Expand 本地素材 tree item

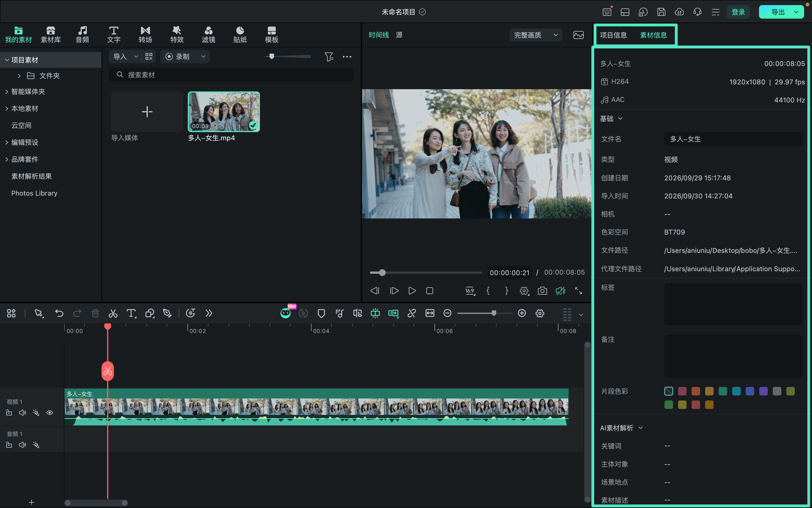click(7, 109)
